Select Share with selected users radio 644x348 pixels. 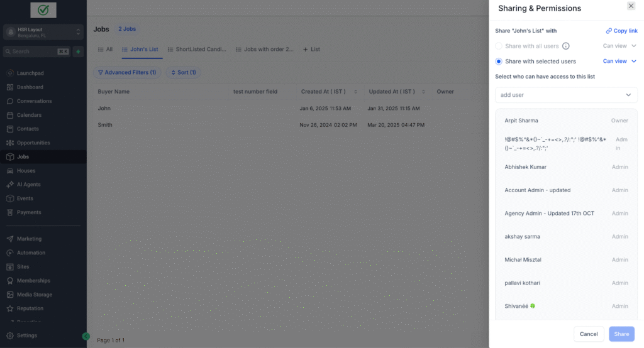pyautogui.click(x=499, y=62)
